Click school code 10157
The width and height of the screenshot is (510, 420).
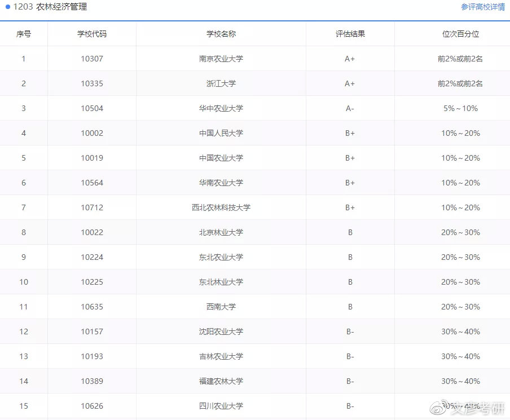(92, 331)
